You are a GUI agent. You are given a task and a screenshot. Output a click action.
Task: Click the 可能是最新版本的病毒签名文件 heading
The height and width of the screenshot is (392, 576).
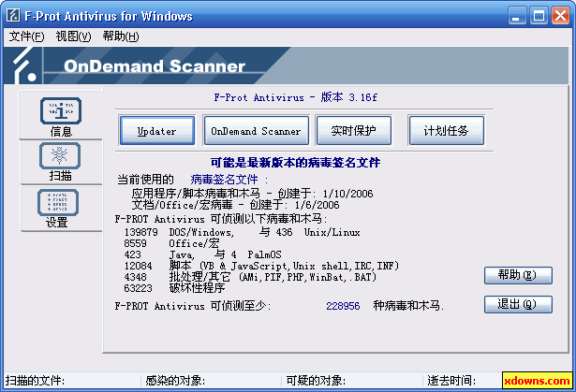click(295, 163)
